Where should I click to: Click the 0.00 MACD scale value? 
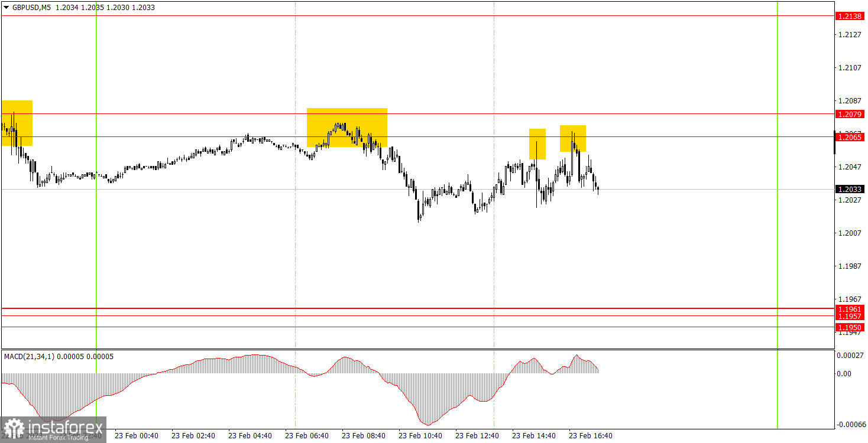pyautogui.click(x=846, y=374)
